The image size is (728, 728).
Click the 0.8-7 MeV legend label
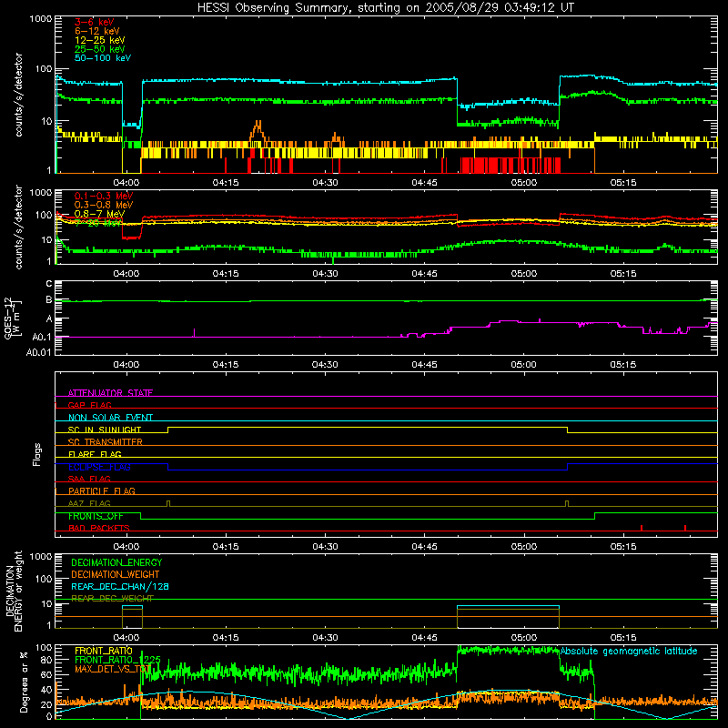(x=99, y=214)
